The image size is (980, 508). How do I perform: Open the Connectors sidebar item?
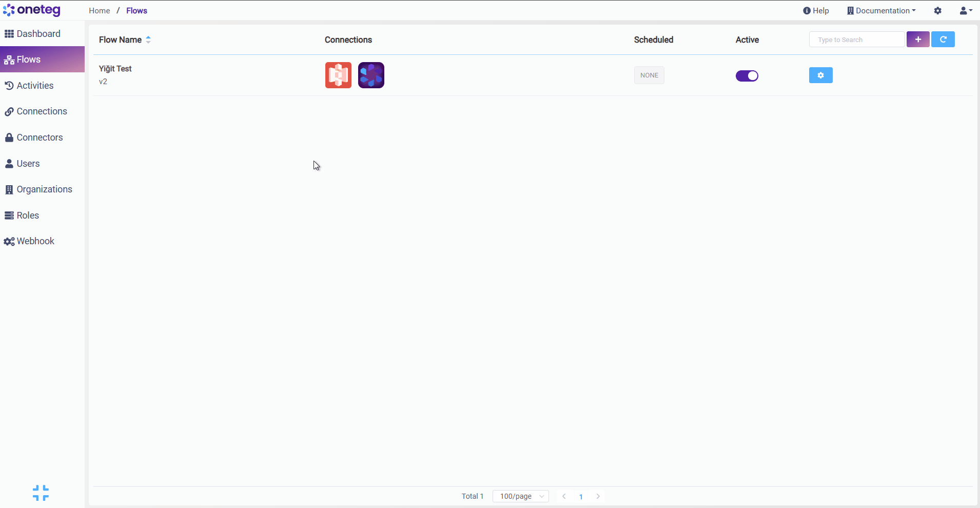[x=40, y=138]
